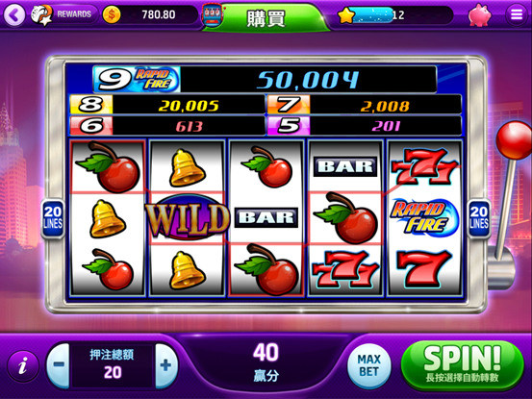Click the Rapid Fire symbol on reel five
Image resolution: width=532 pixels, height=399 pixels.
[424, 217]
